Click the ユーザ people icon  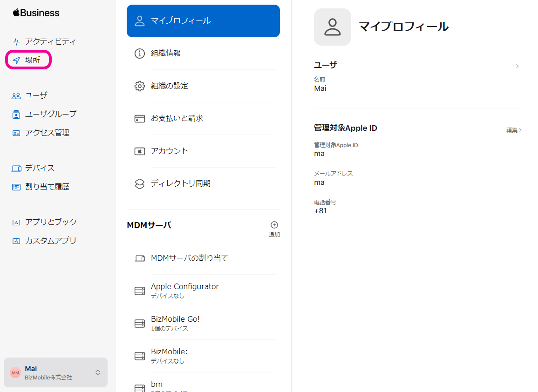click(16, 96)
